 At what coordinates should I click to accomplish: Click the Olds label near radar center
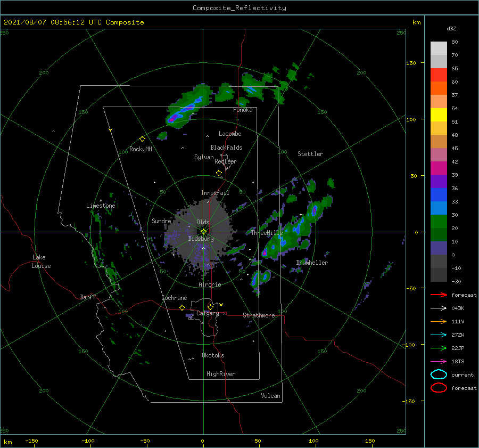(203, 222)
